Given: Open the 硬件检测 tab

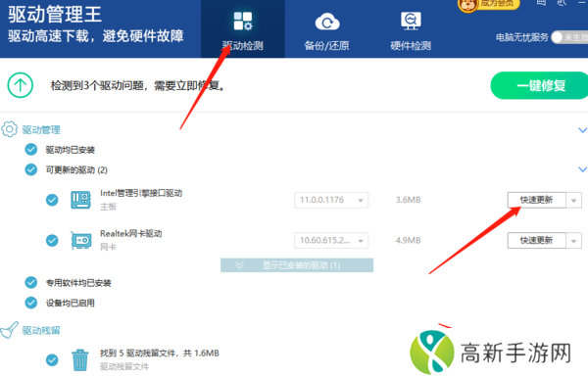Looking at the screenshot, I should click(x=411, y=30).
